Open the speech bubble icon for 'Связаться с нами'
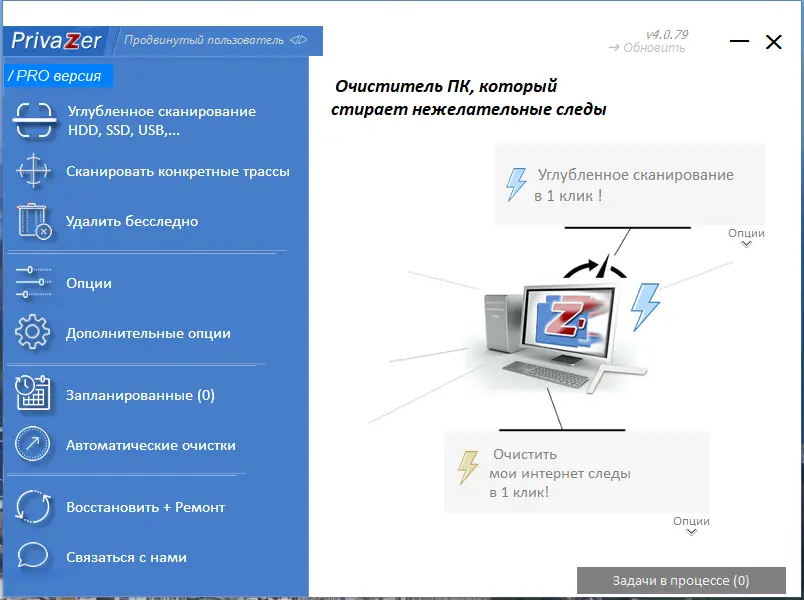The height and width of the screenshot is (600, 804). (33, 557)
